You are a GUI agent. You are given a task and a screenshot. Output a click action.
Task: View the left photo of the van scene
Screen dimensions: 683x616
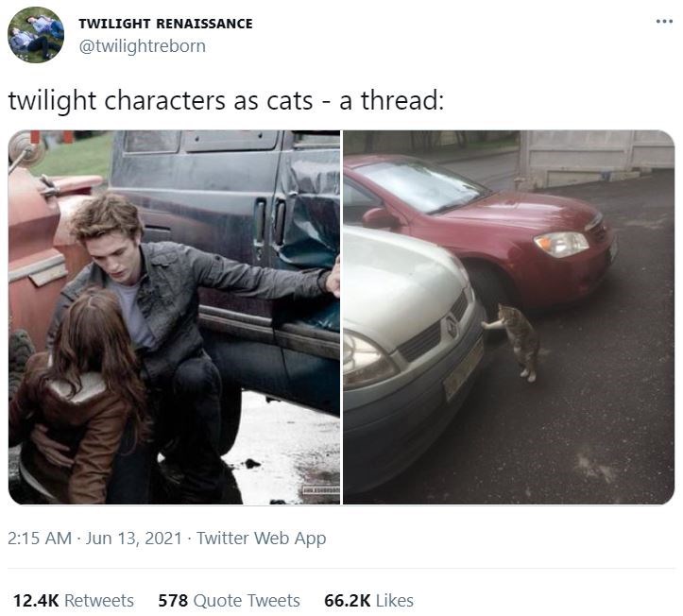coord(174,317)
